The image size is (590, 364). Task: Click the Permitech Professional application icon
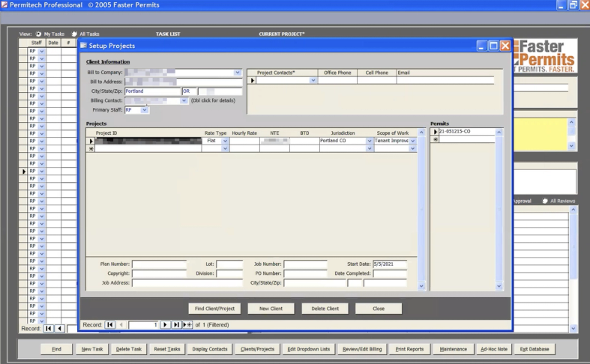(4, 5)
